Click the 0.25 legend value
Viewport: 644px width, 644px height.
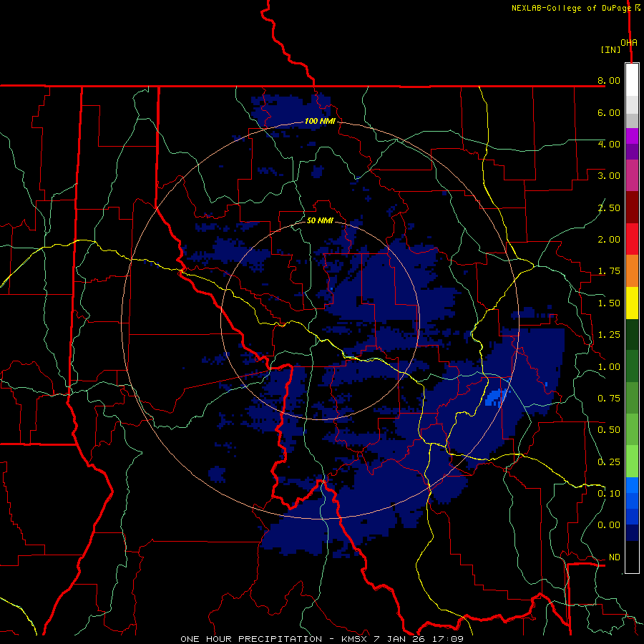click(x=609, y=462)
